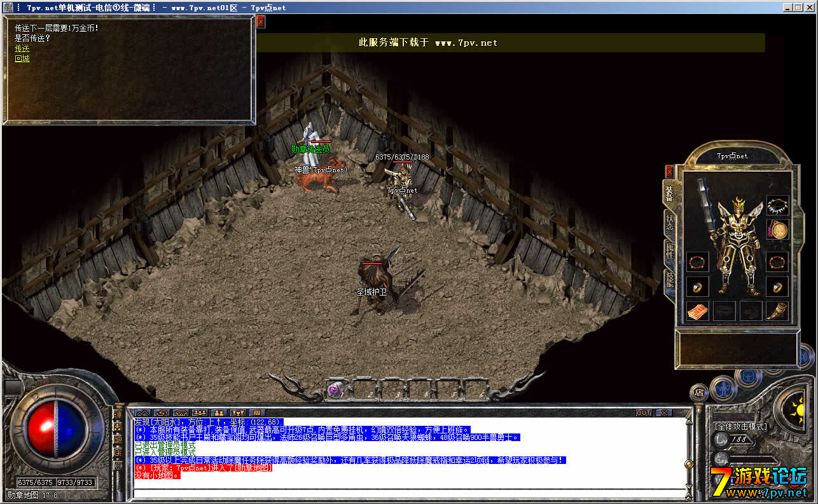Select the round medal slot below necklace
This screenshot has height=504, width=818.
point(777,230)
